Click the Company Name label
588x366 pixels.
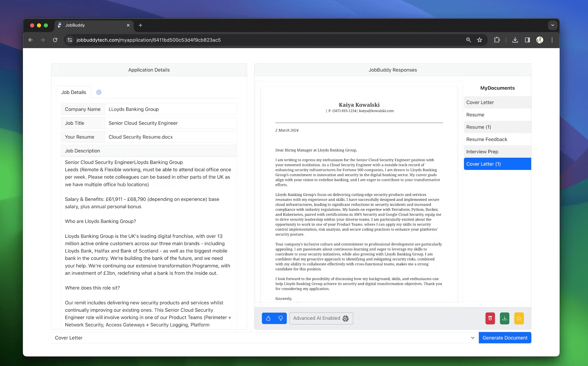tap(83, 109)
